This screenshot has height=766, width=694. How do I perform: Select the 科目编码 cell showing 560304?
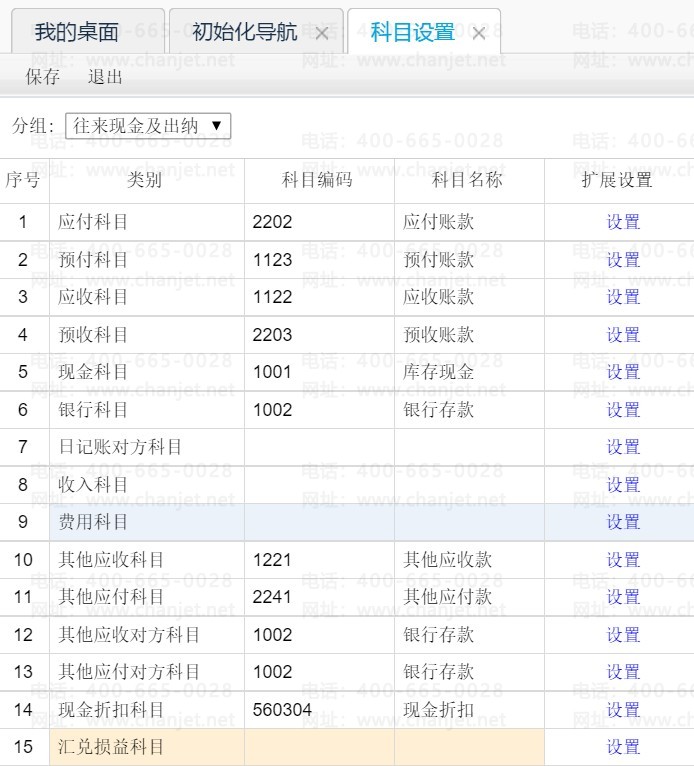[318, 710]
